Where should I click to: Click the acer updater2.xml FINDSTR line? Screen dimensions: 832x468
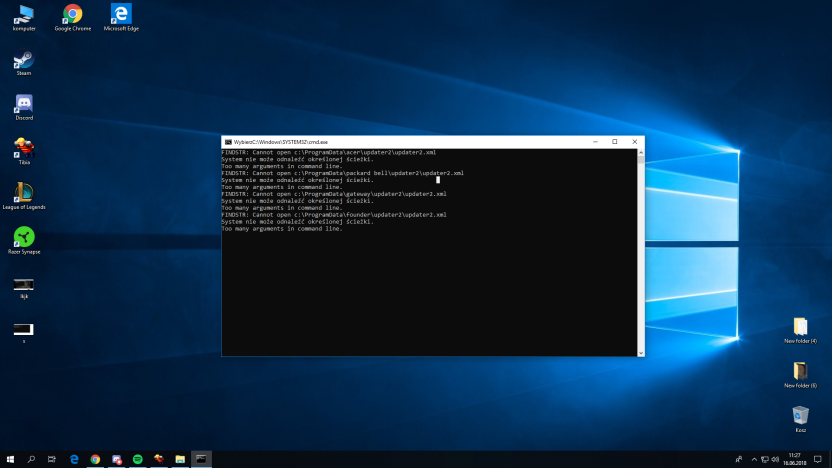[x=328, y=152]
